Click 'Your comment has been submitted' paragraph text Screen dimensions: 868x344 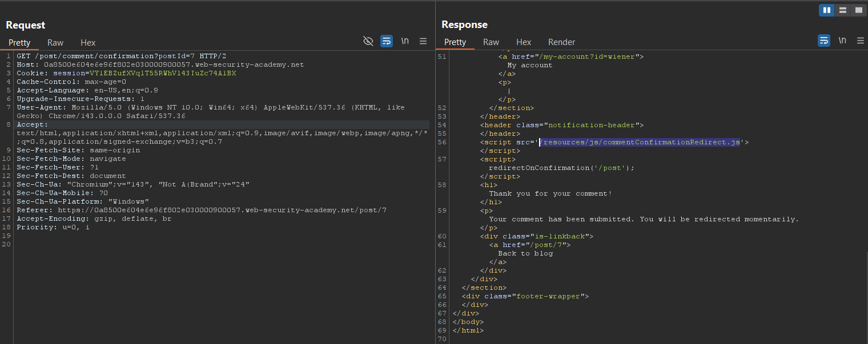click(x=644, y=219)
